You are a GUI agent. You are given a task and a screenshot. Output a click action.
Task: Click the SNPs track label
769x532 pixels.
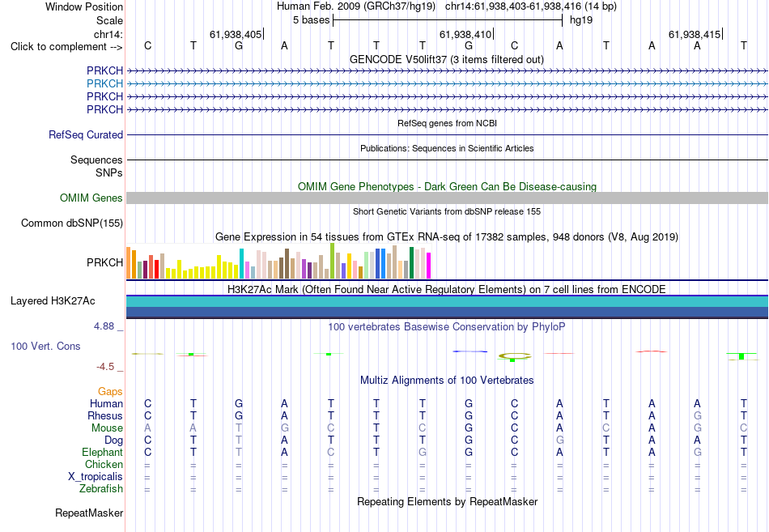109,172
